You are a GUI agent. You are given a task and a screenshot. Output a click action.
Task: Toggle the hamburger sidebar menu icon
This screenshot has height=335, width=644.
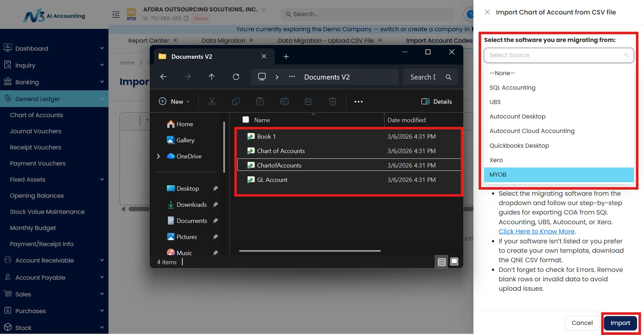pos(116,14)
